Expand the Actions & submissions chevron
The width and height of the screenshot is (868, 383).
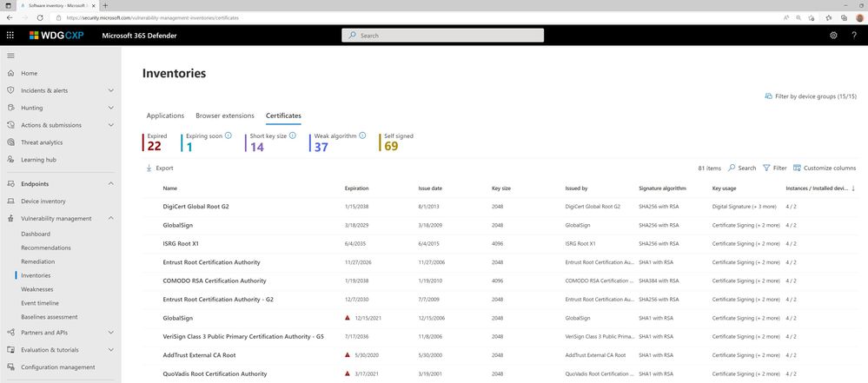click(x=110, y=125)
